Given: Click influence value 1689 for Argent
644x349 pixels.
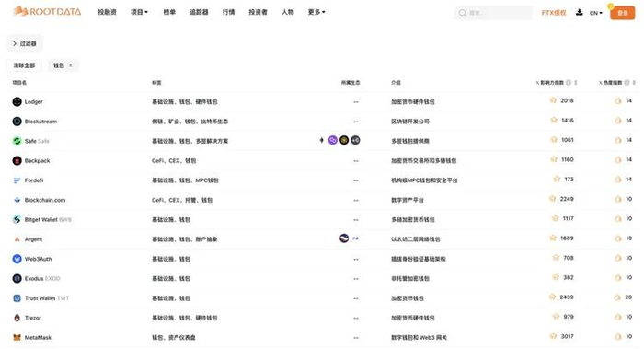Looking at the screenshot, I should pyautogui.click(x=567, y=238).
